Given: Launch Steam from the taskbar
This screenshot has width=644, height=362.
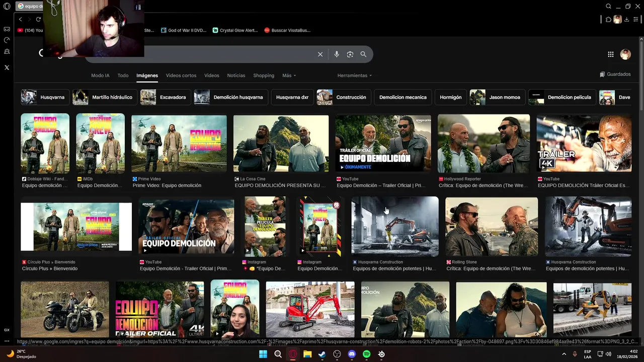Looking at the screenshot, I should coord(322,354).
